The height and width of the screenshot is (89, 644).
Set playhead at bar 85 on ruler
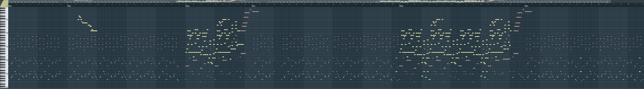pos(628,4)
